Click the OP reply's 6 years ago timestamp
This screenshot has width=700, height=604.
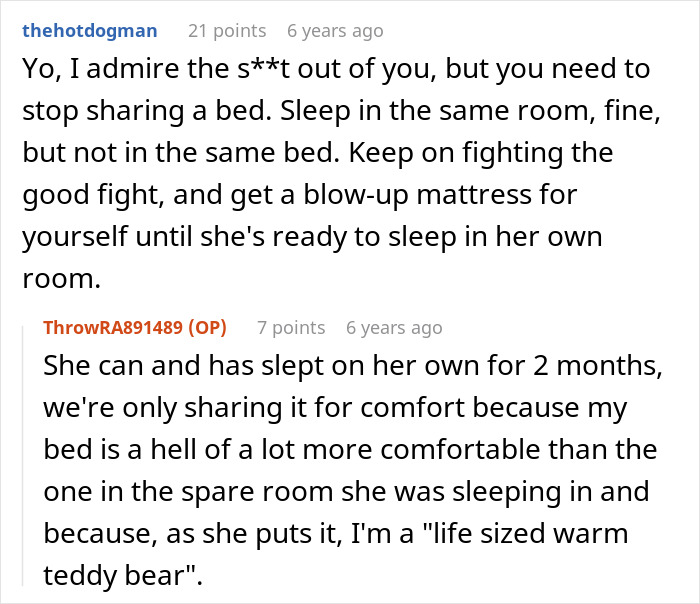(x=394, y=327)
